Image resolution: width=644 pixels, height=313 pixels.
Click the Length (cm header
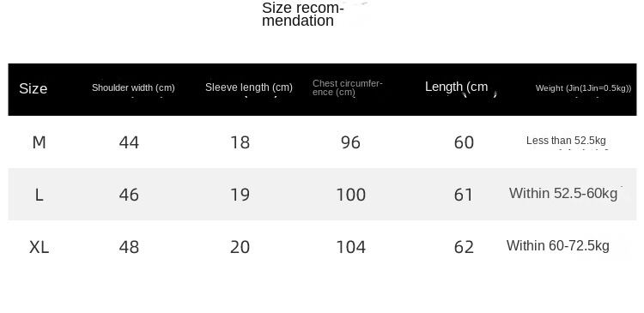[456, 87]
